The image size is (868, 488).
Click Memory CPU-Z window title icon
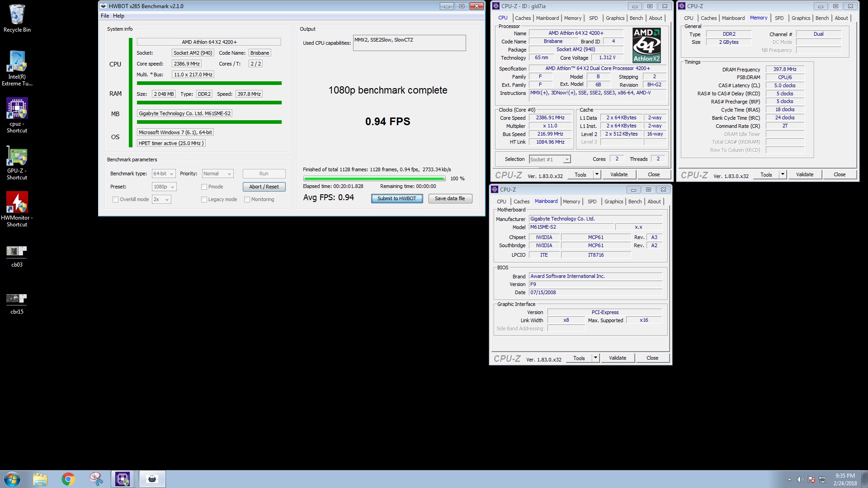point(682,6)
